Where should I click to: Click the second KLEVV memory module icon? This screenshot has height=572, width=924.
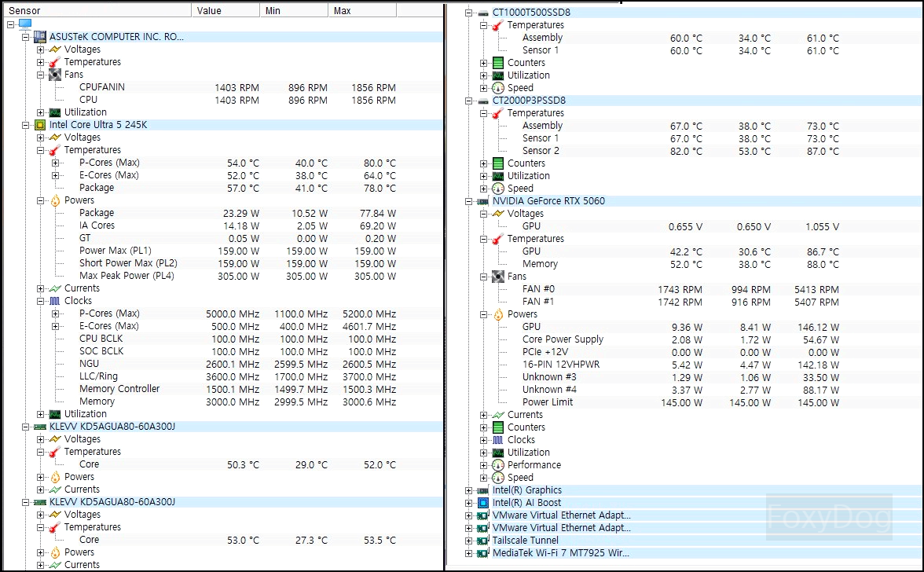coord(40,502)
